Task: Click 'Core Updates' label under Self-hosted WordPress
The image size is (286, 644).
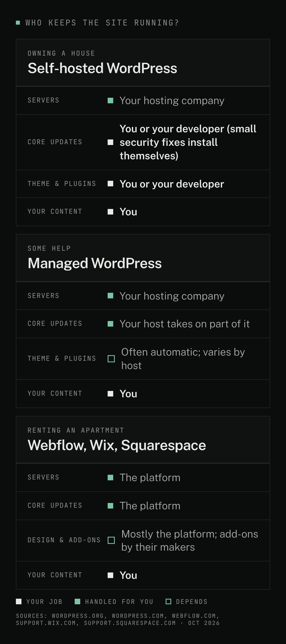Action: click(x=55, y=142)
